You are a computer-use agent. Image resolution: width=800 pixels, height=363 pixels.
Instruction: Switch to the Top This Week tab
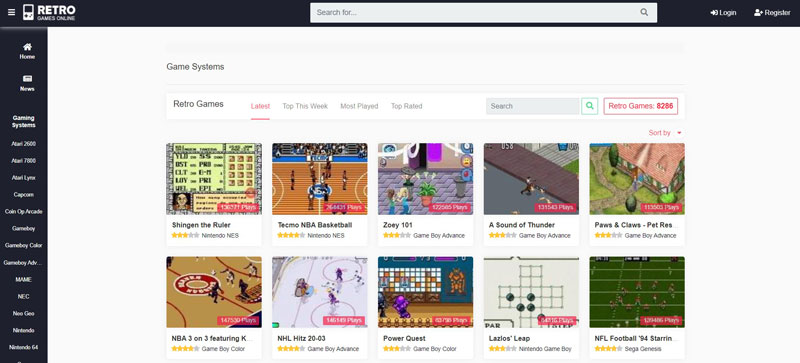click(305, 106)
